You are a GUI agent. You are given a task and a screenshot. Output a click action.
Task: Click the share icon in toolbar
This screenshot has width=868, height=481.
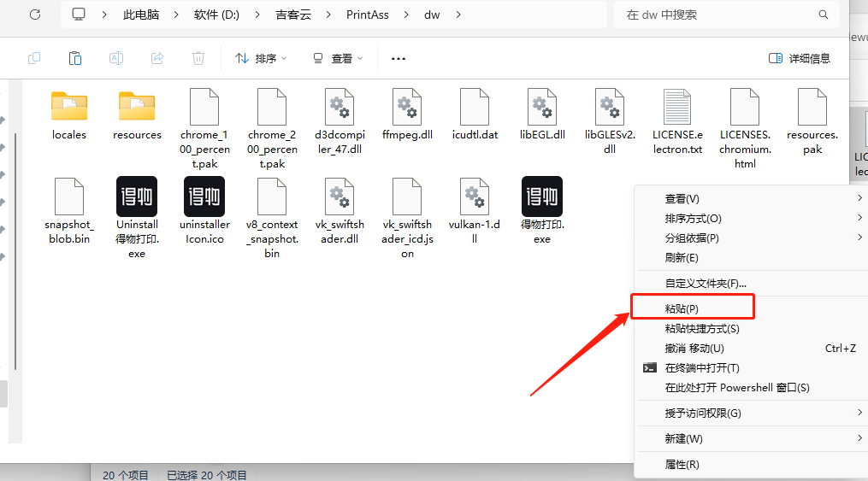157,58
